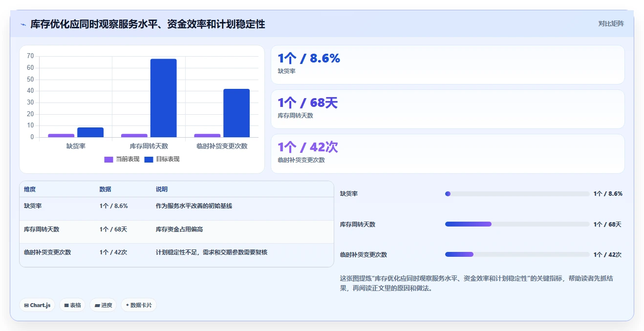The height and width of the screenshot is (331, 644).
Task: Click progress value 1个 / 8.6%
Action: coord(608,194)
